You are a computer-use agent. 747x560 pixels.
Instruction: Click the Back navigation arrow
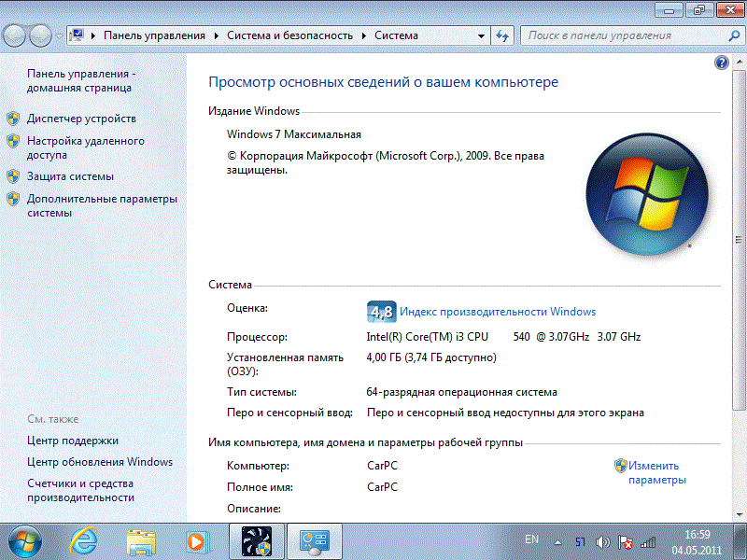[x=16, y=35]
